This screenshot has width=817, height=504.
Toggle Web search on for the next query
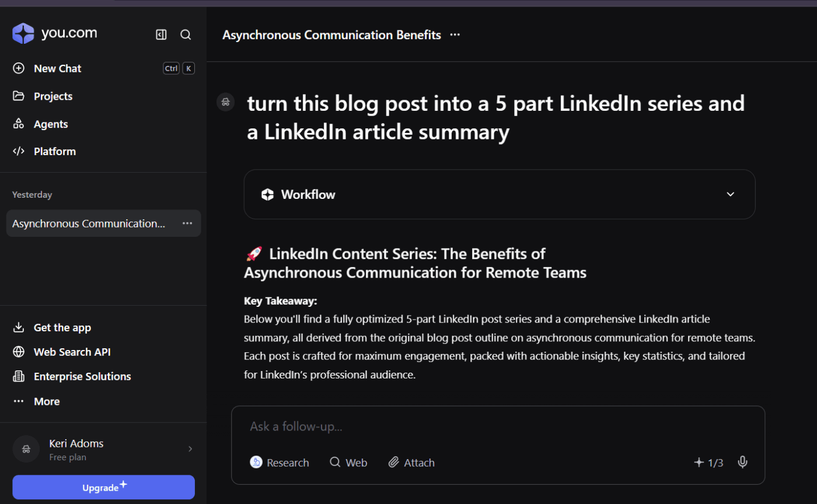[x=348, y=462]
